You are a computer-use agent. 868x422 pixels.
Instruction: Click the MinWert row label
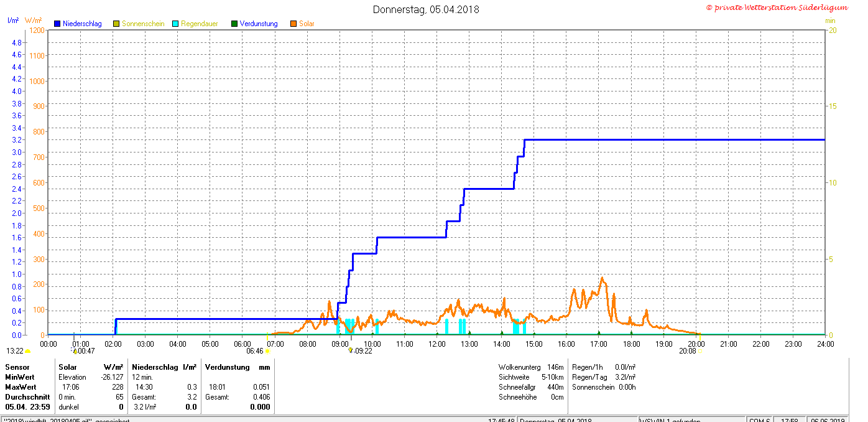[20, 377]
